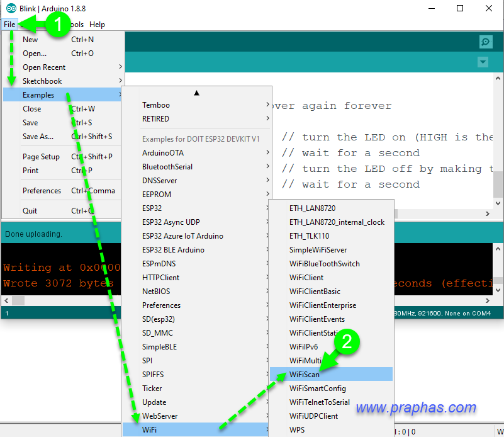Open the SimpleBLE examples
504x437 pixels.
196,346
